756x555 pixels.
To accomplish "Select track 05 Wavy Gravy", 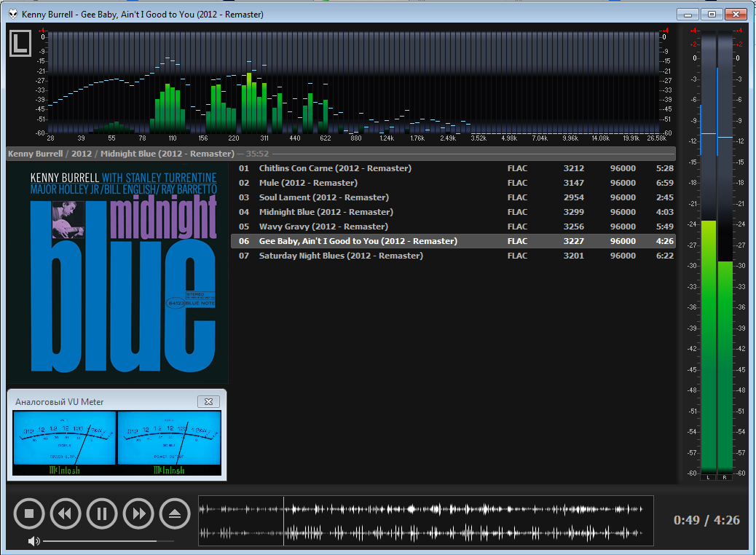I will [323, 227].
